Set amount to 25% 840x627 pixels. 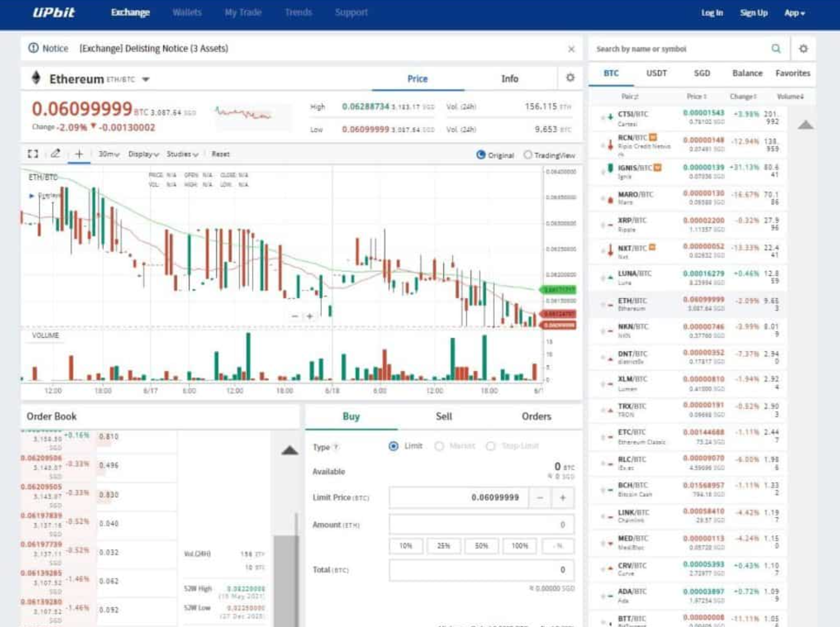[443, 546]
